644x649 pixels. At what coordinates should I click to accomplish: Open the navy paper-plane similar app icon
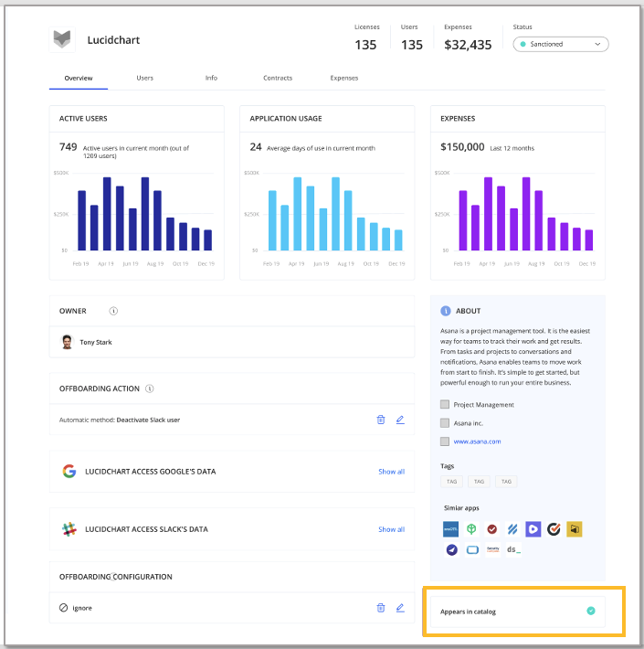click(x=451, y=549)
